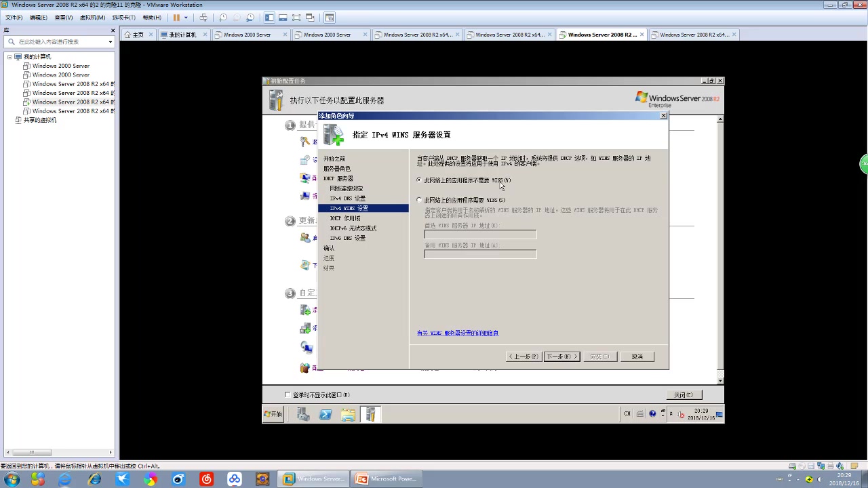Switch to Microsoft PowerPoint taskbar button
The image size is (868, 488).
point(386,479)
